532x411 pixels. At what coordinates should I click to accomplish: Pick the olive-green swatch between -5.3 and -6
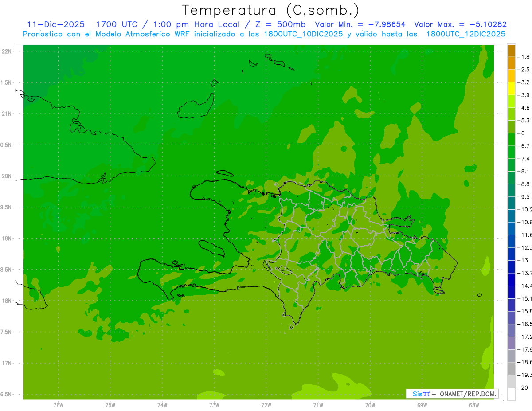point(511,127)
